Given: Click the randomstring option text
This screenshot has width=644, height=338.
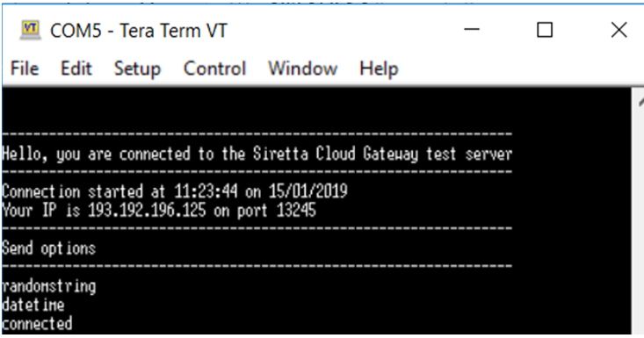Looking at the screenshot, I should pos(48,286).
